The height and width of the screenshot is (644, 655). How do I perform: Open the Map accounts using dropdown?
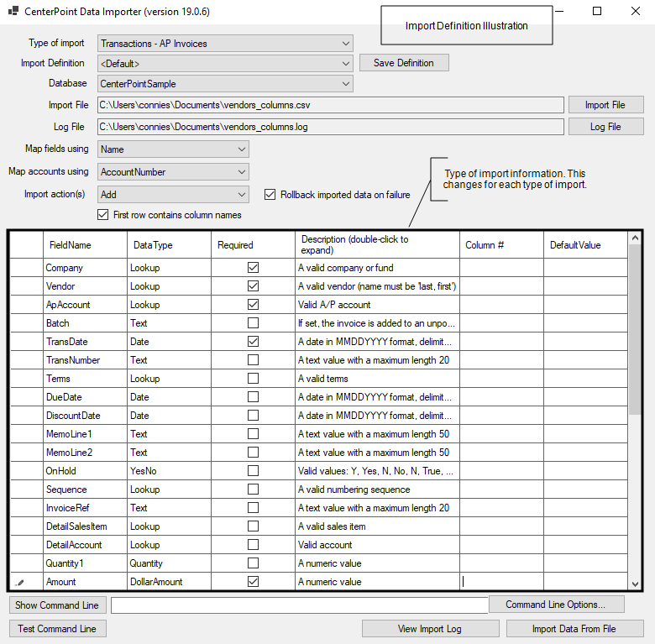(173, 171)
